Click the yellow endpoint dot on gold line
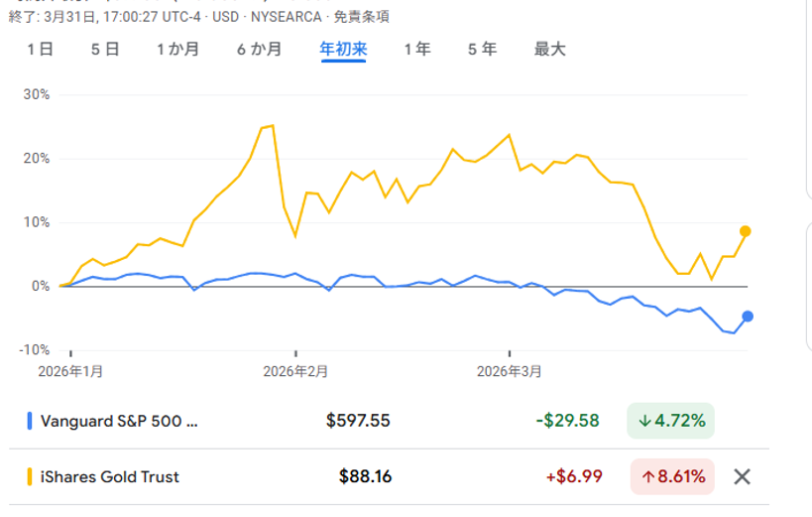The width and height of the screenshot is (812, 517). (746, 231)
